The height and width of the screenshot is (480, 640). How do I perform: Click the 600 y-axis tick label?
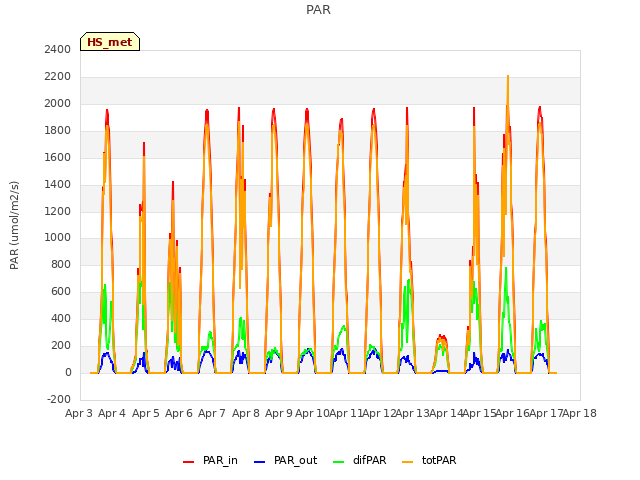click(x=61, y=291)
